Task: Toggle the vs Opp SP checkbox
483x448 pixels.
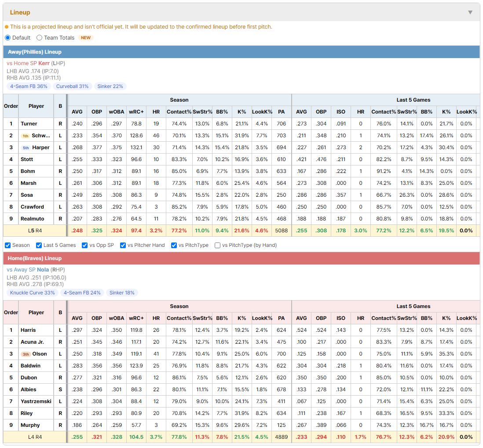Action: [x=85, y=245]
